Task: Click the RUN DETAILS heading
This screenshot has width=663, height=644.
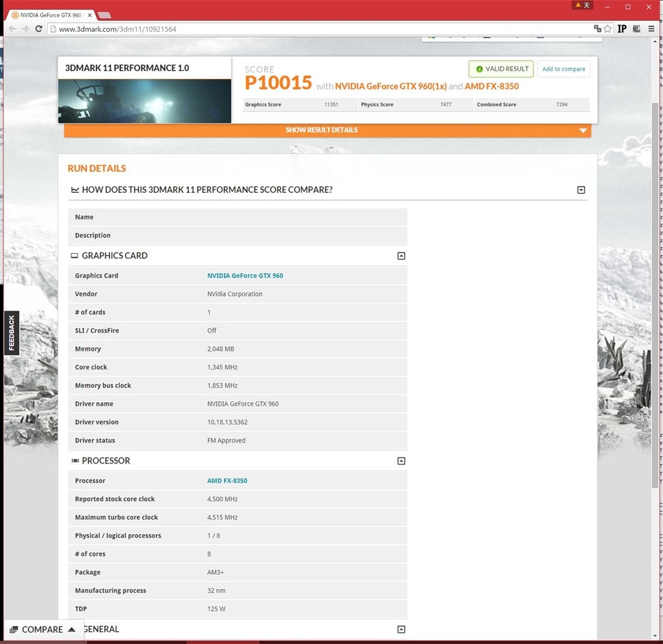Action: pos(97,169)
